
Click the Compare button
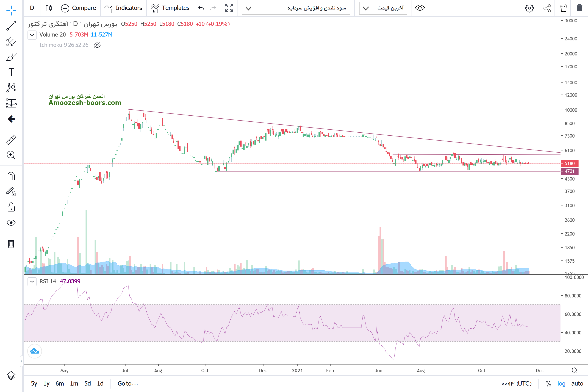pos(78,8)
